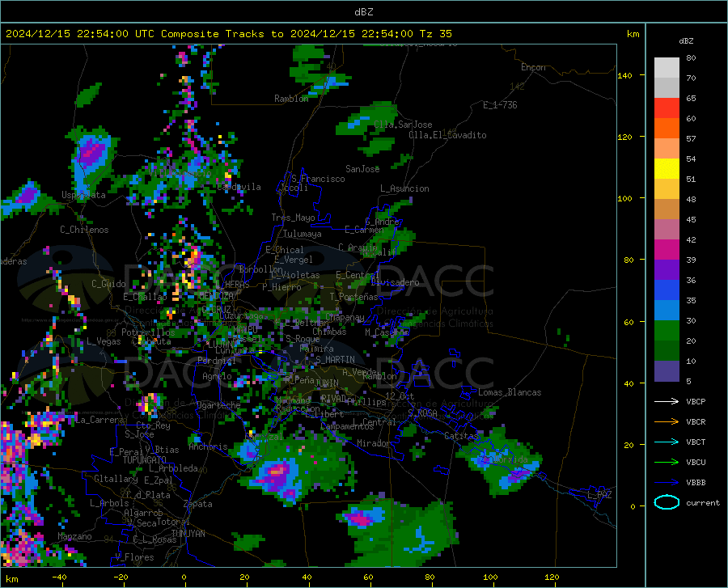Click the Clla.El_Cavadito map label
The width and height of the screenshot is (728, 588).
click(x=447, y=135)
